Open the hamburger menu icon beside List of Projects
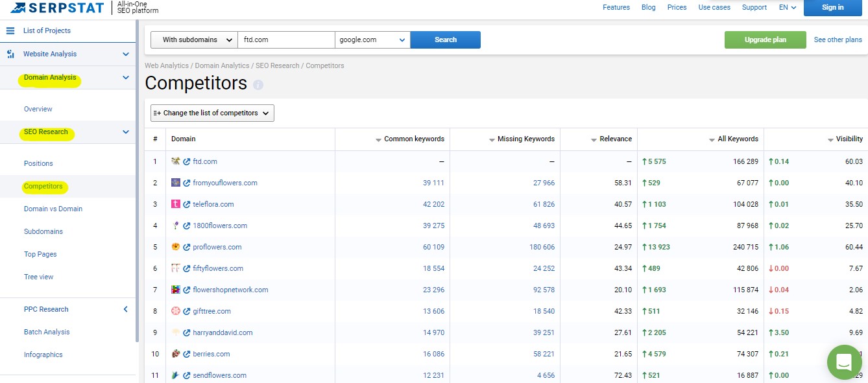The height and width of the screenshot is (383, 868). tap(10, 30)
